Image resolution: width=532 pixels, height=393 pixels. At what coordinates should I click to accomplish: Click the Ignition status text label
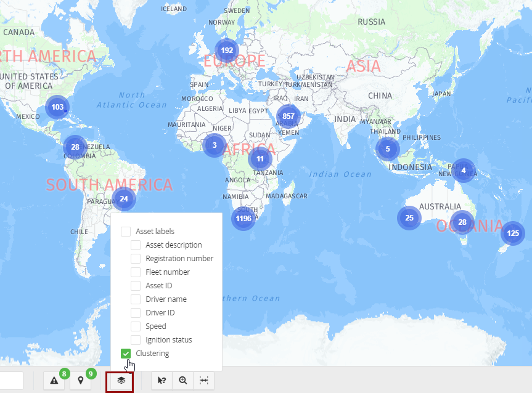169,340
